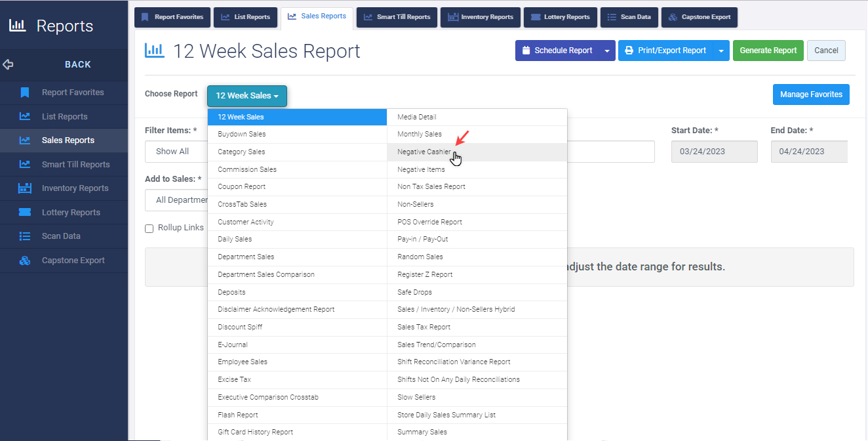
Task: Select Shift Reconciliation Variance Report
Action: click(477, 362)
